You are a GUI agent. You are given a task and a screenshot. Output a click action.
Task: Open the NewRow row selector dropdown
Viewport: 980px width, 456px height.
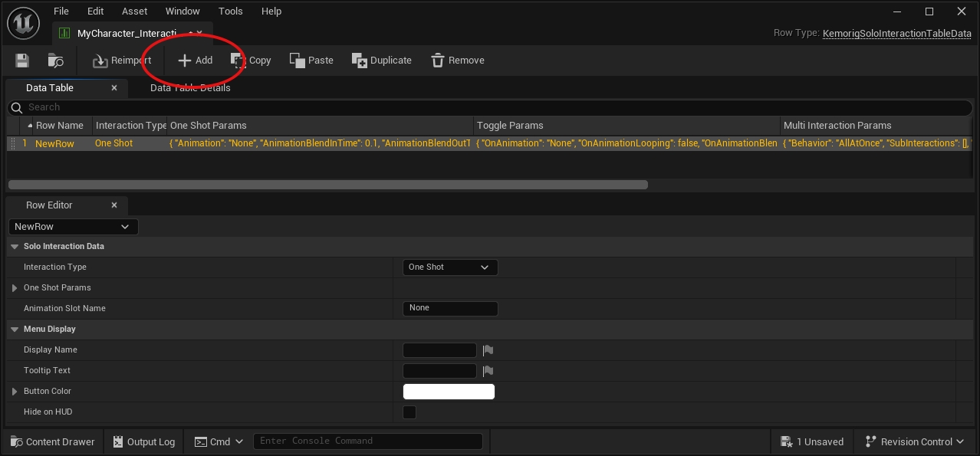(73, 227)
